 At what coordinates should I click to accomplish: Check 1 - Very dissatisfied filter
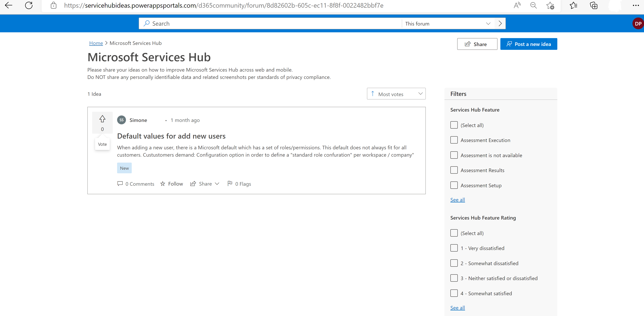[454, 248]
